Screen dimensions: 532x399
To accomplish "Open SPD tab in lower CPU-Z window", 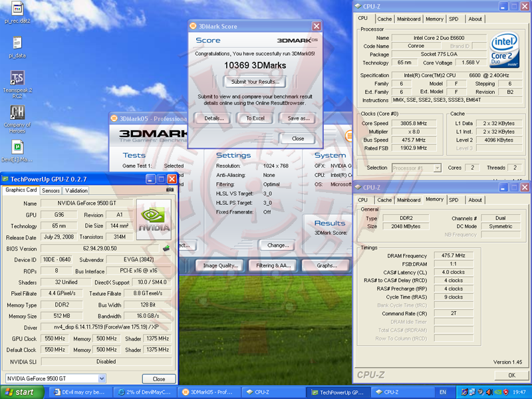I will [x=454, y=200].
